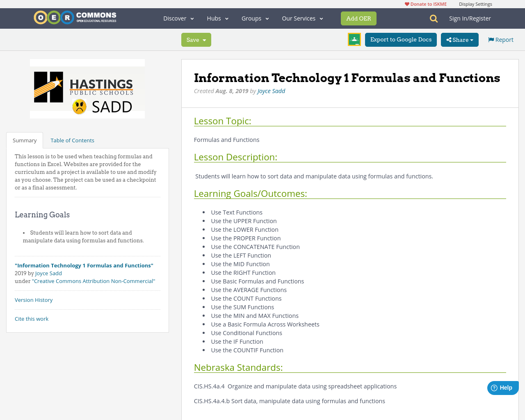Expand the Discover menu
The width and height of the screenshot is (525, 420).
click(178, 18)
